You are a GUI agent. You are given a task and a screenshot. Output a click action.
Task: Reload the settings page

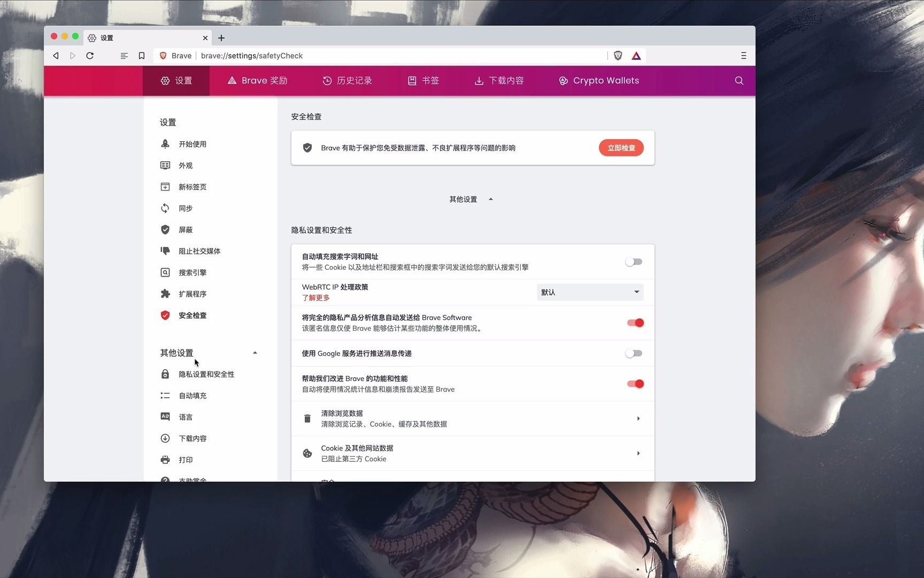[90, 56]
